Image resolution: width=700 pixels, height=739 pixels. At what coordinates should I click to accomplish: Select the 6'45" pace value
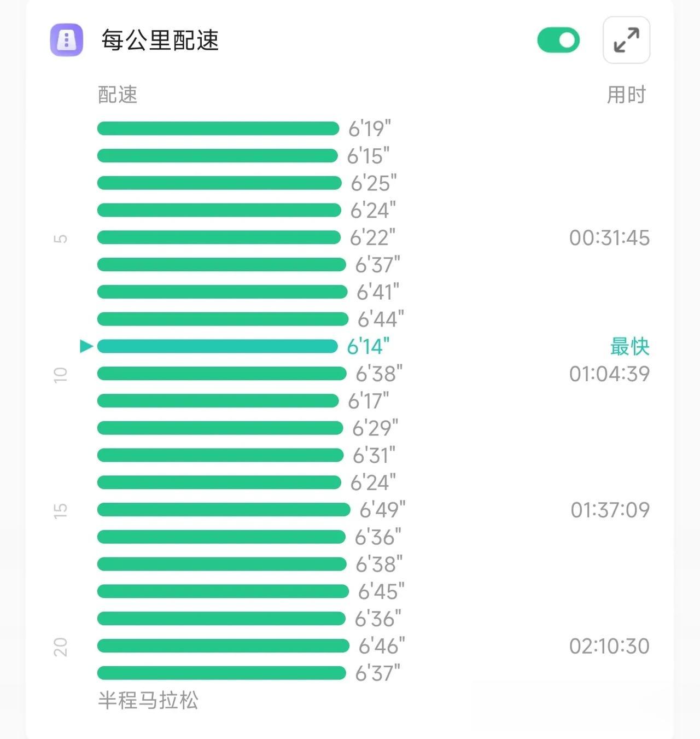(x=382, y=591)
